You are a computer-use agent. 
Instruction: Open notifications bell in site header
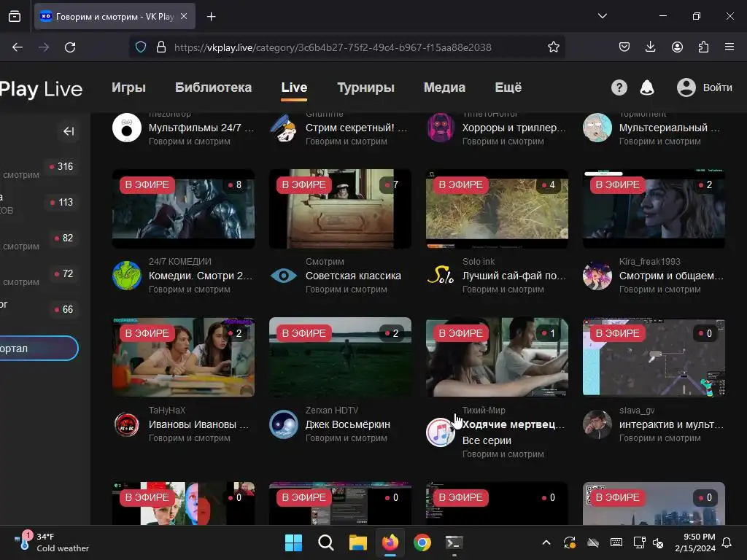tap(646, 87)
